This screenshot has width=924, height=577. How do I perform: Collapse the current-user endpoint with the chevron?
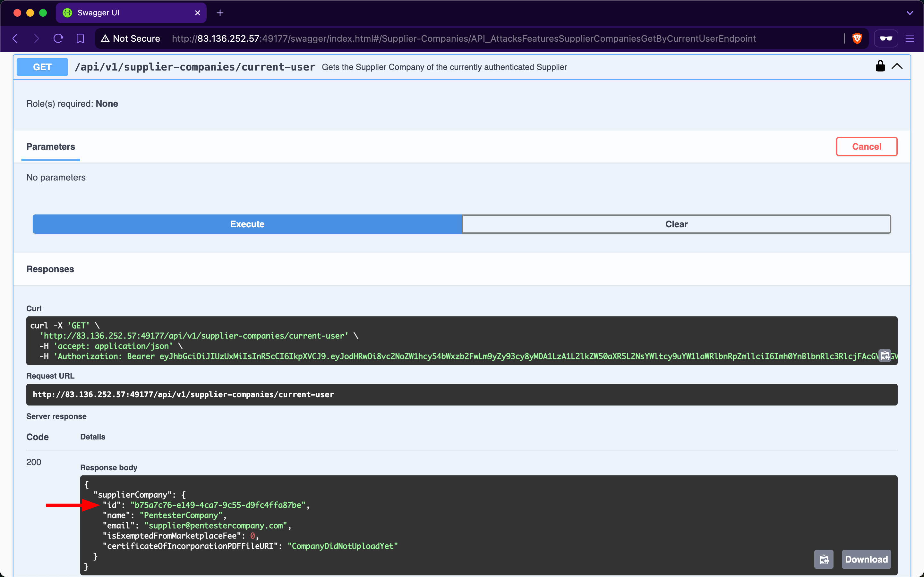pyautogui.click(x=897, y=67)
